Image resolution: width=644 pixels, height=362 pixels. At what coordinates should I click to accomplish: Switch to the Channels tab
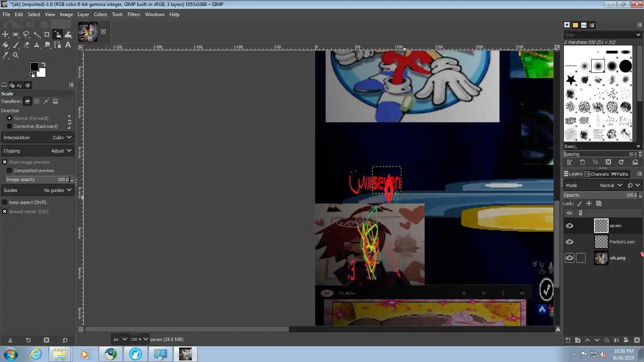[x=597, y=174]
